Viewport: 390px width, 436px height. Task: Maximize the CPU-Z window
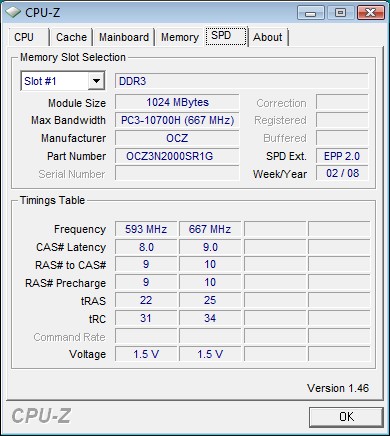[x=340, y=13]
